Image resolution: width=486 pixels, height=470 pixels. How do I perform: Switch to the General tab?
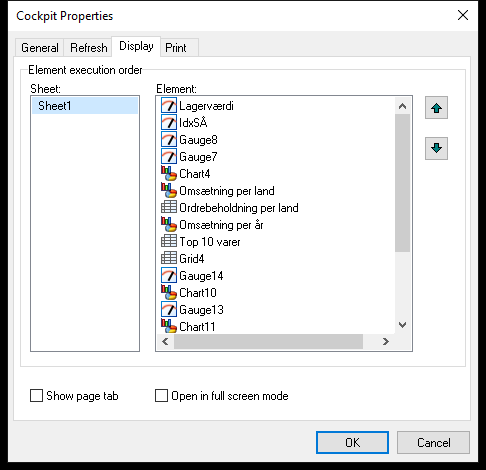40,48
